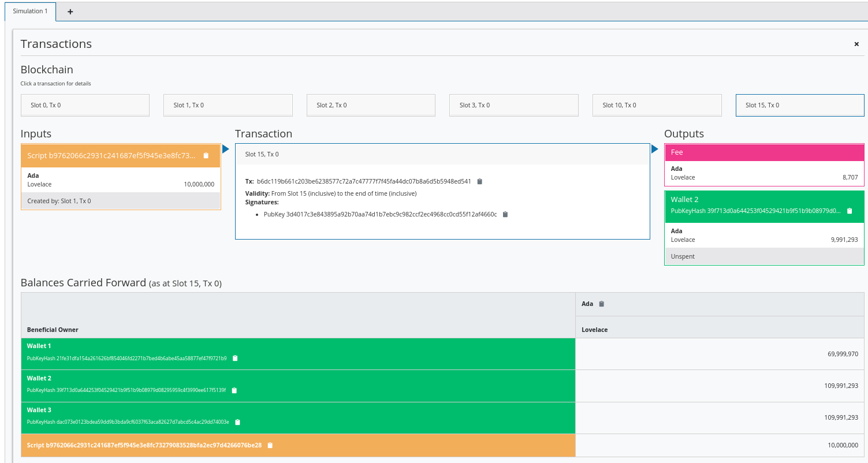Copy Wallet 3 PubKeyHash in balances
The height and width of the screenshot is (463, 868).
[237, 422]
